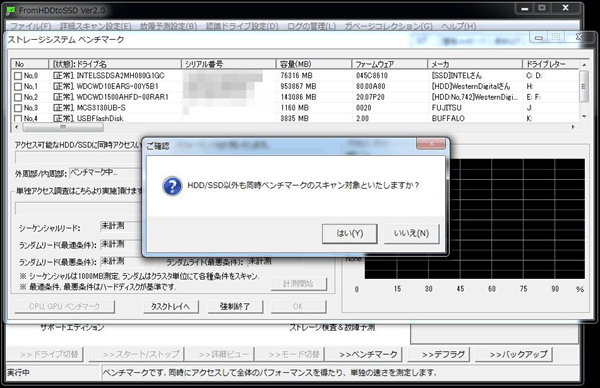Click the いいえ(N) button in the dialog
Image resolution: width=600 pixels, height=388 pixels.
[x=411, y=233]
